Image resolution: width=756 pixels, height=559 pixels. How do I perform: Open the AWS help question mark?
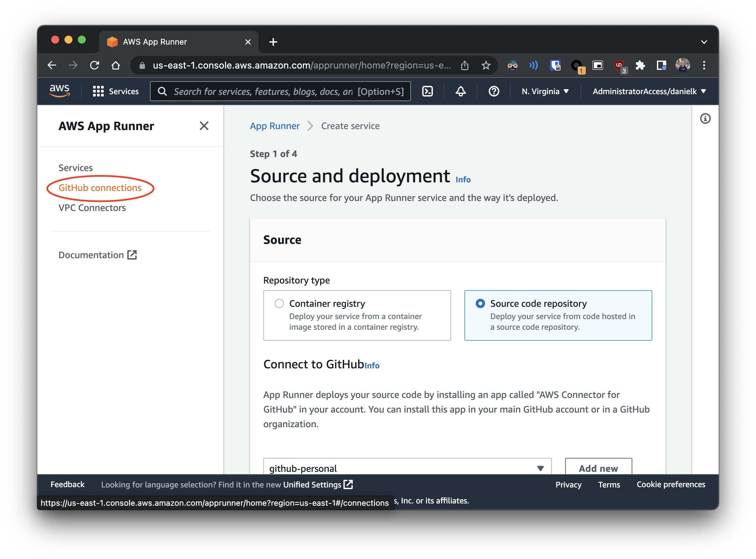(494, 92)
